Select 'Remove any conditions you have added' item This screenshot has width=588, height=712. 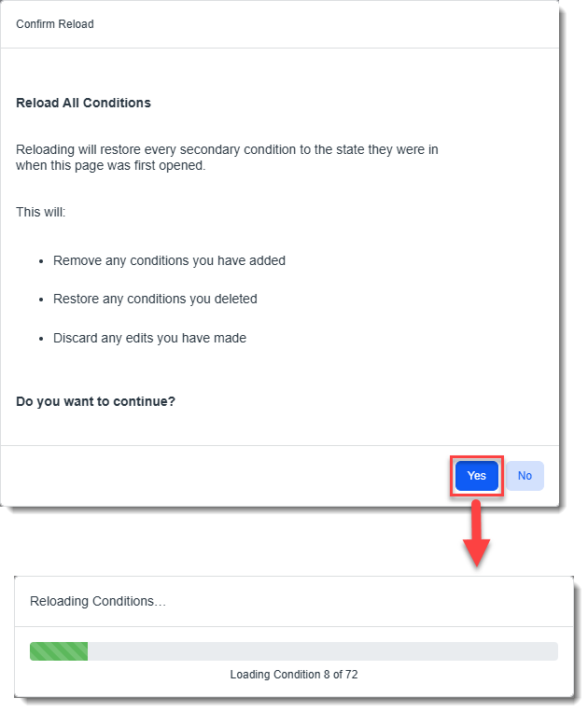pyautogui.click(x=169, y=260)
